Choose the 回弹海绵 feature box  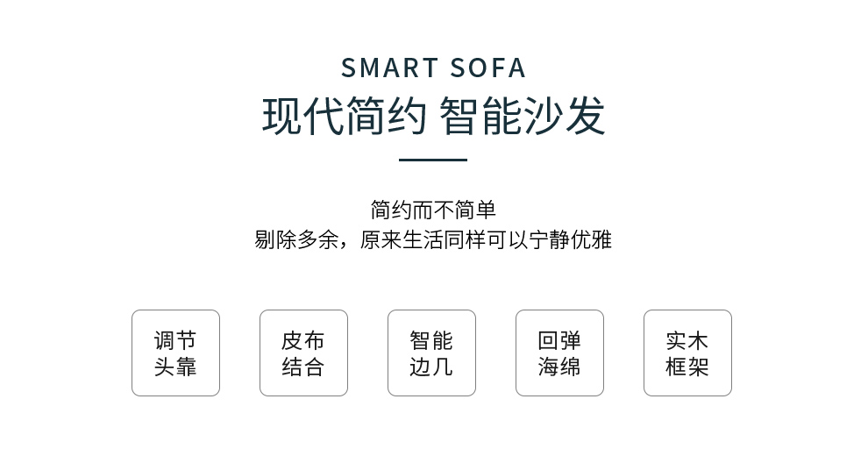pyautogui.click(x=559, y=353)
